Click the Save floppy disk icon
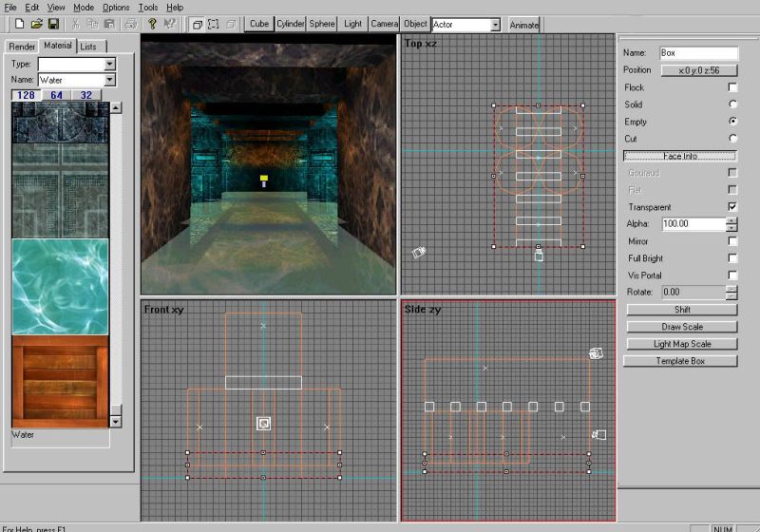Viewport: 760px width, 532px height. 53,24
